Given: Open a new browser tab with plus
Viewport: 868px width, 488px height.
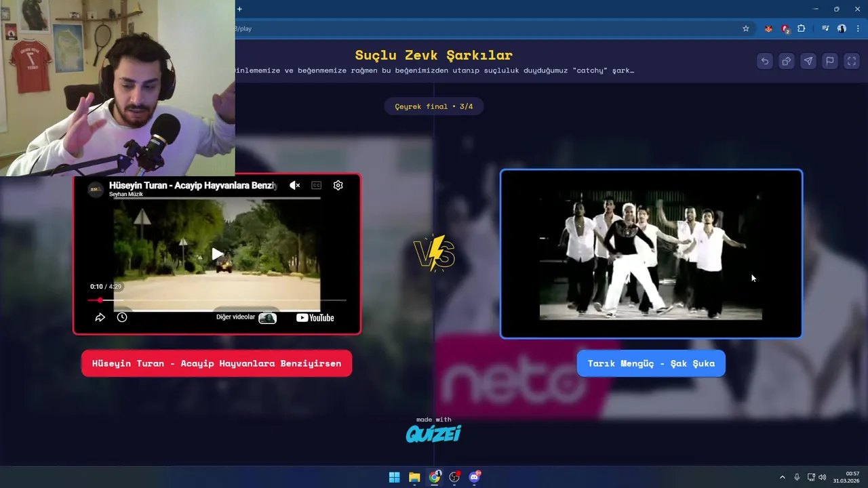Looking at the screenshot, I should click(239, 9).
